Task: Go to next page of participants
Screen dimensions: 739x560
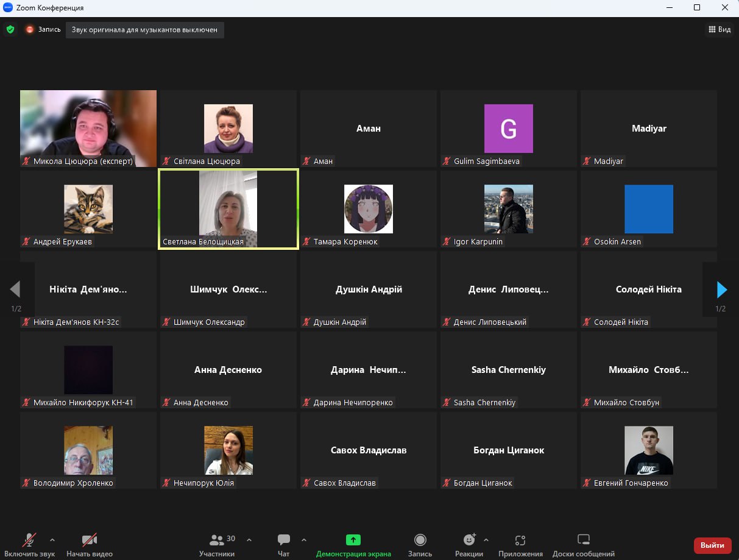Action: (722, 289)
